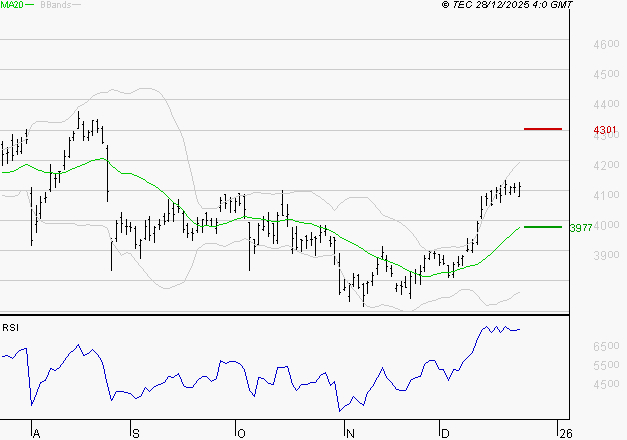Image resolution: width=627 pixels, height=440 pixels.
Task: Click the green 3977 support level marker
Action: 543,227
